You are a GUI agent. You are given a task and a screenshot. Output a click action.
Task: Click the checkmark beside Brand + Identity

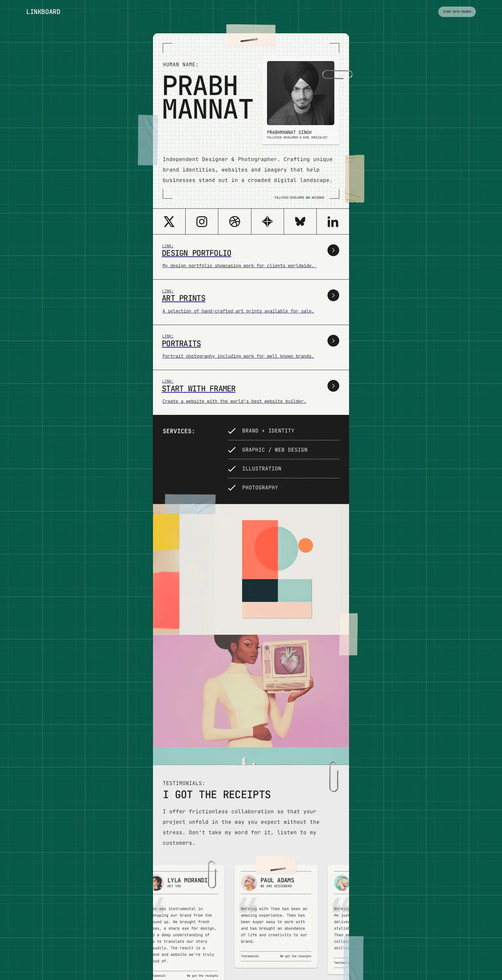pos(231,431)
